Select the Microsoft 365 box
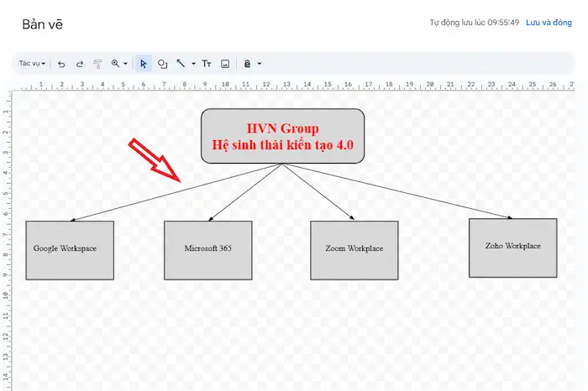Viewport: 588px width, 391px height. [x=208, y=250]
